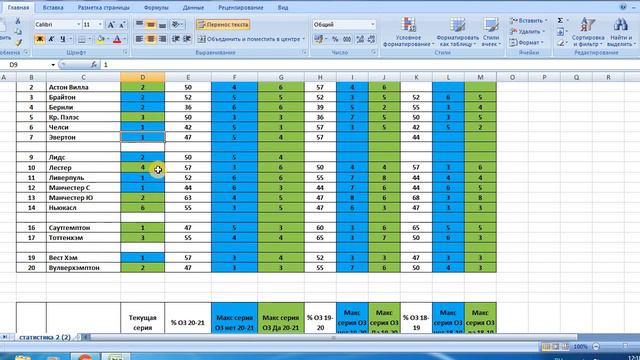Viewport: 640px width, 360px height.
Task: Open Разметка страницы tab
Action: (104, 7)
